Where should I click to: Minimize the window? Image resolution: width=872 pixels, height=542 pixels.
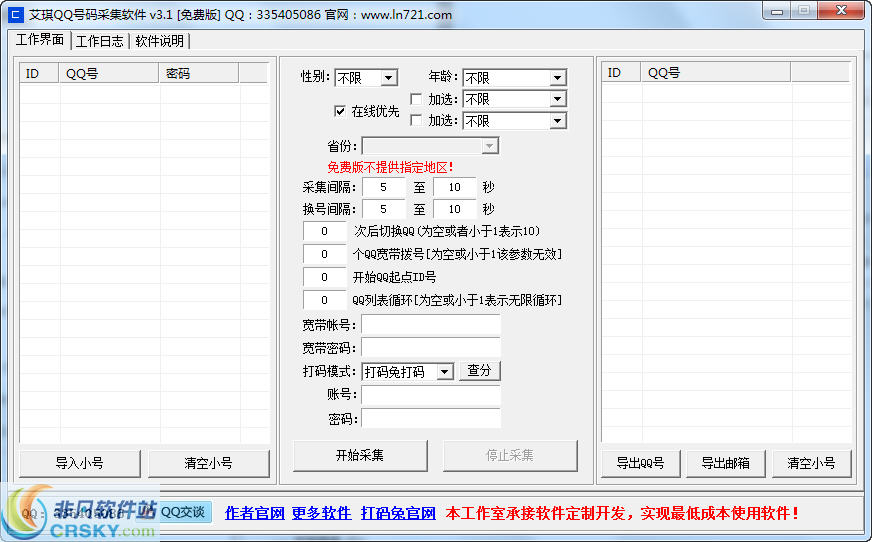[777, 11]
